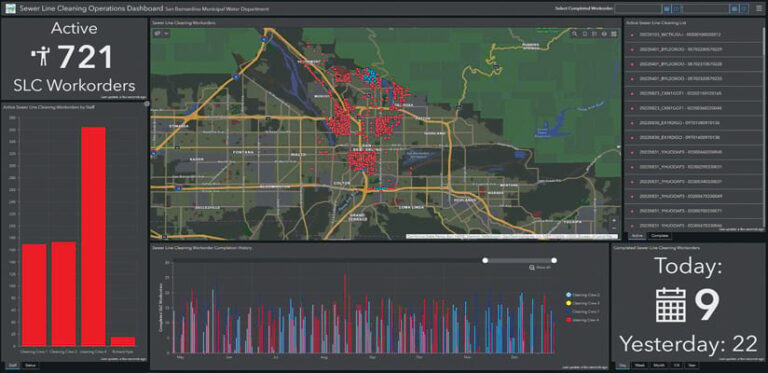Open the hamburger menu in the header

point(759,8)
